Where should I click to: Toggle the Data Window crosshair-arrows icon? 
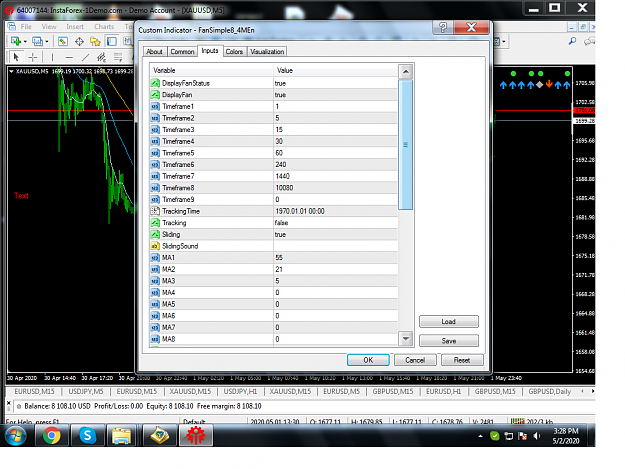click(x=79, y=41)
